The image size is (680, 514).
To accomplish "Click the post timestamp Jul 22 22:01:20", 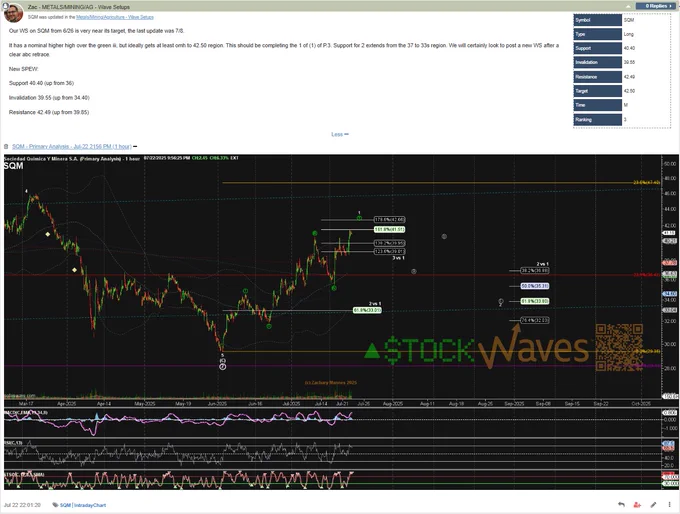I will tap(22, 505).
